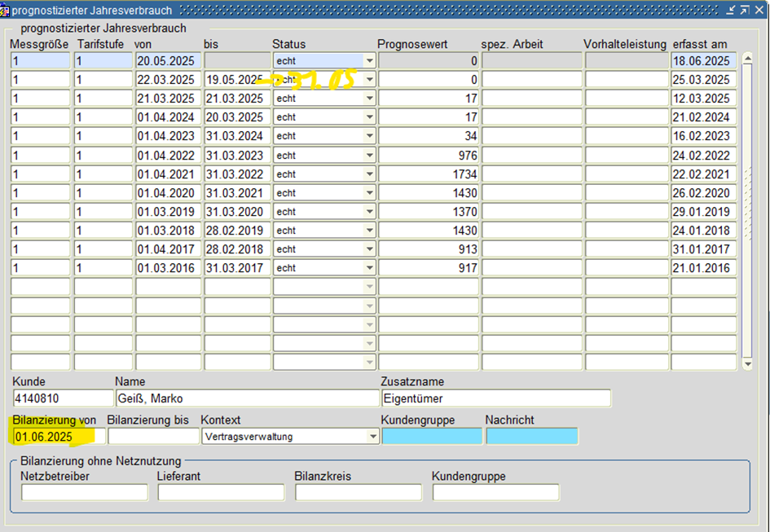
Task: Select the Kunde field containing 4140810
Action: [x=63, y=398]
